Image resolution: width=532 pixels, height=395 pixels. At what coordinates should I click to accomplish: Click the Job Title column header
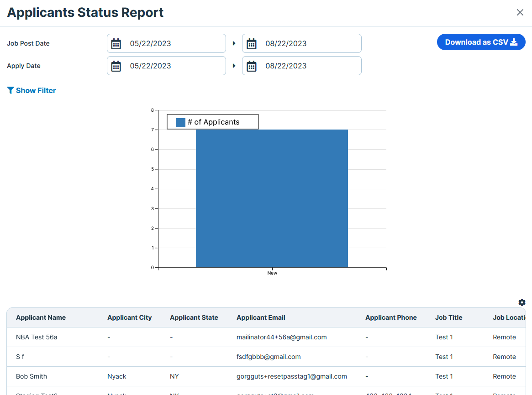448,317
